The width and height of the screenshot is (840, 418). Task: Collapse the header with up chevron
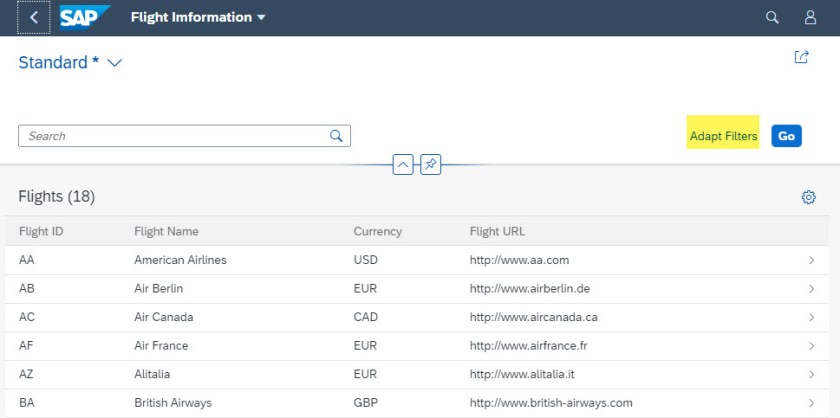pos(403,164)
